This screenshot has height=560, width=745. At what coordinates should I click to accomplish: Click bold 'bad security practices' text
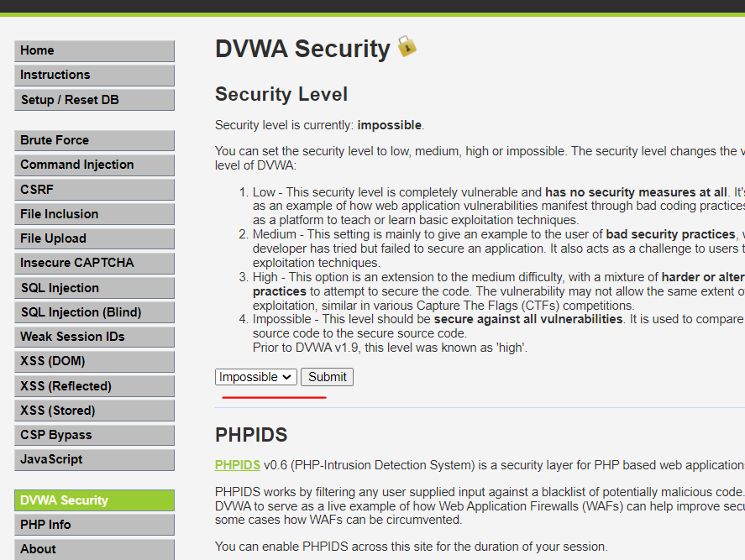tap(670, 234)
